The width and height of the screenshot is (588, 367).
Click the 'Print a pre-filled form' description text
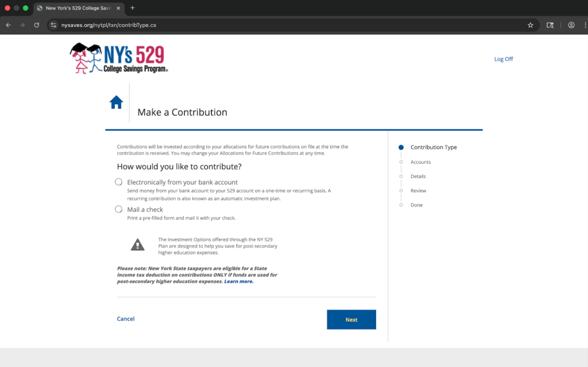181,218
